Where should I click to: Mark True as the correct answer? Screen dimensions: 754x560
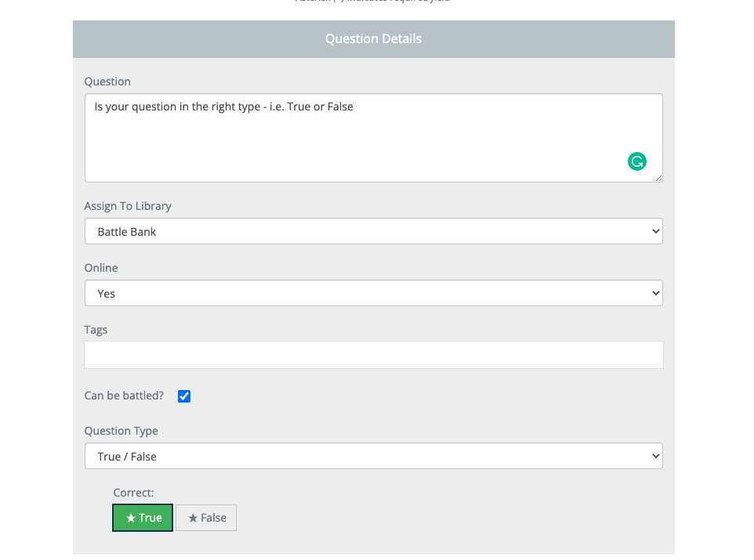tap(143, 518)
